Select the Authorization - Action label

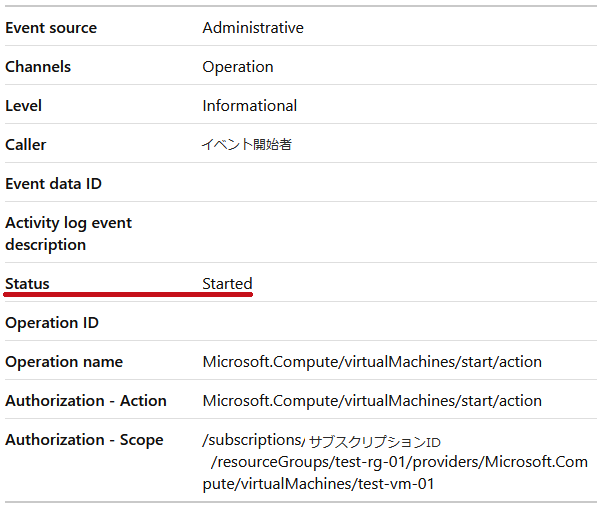point(86,401)
